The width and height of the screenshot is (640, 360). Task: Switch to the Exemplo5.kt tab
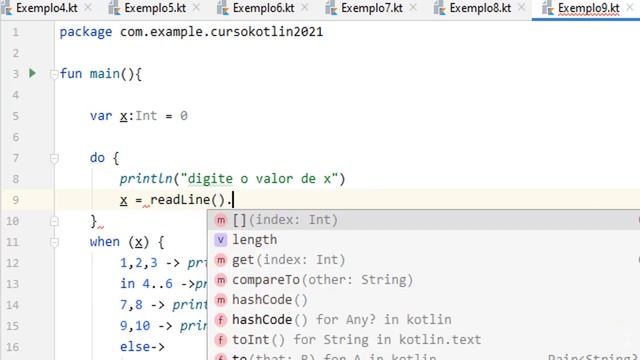coord(155,8)
